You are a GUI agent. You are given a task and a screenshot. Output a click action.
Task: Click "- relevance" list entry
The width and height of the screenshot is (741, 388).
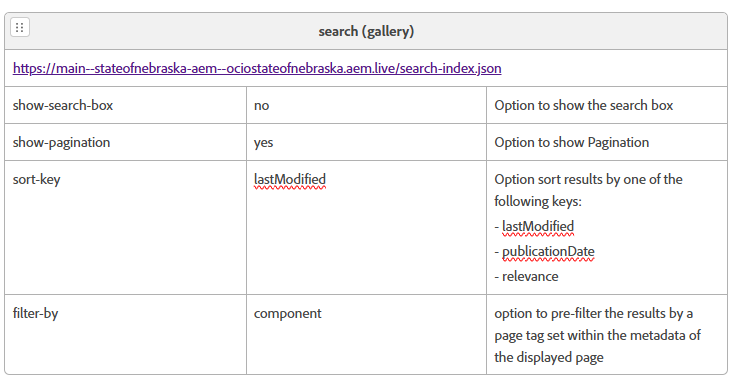[526, 276]
